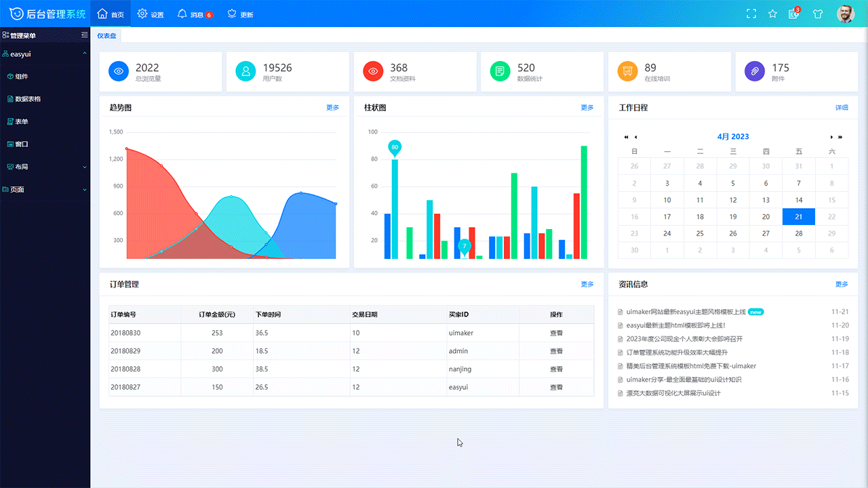Click the notepad icon with badge 3
The height and width of the screenshot is (488, 868).
[795, 12]
